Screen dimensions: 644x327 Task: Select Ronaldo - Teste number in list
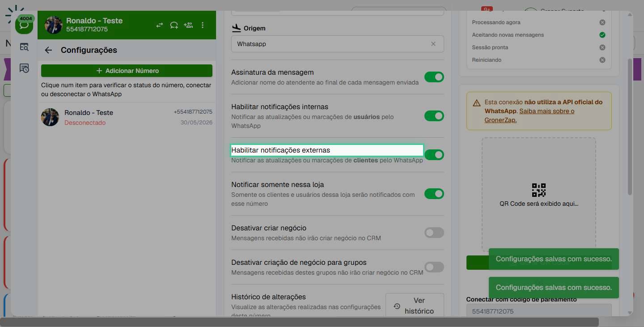(127, 117)
